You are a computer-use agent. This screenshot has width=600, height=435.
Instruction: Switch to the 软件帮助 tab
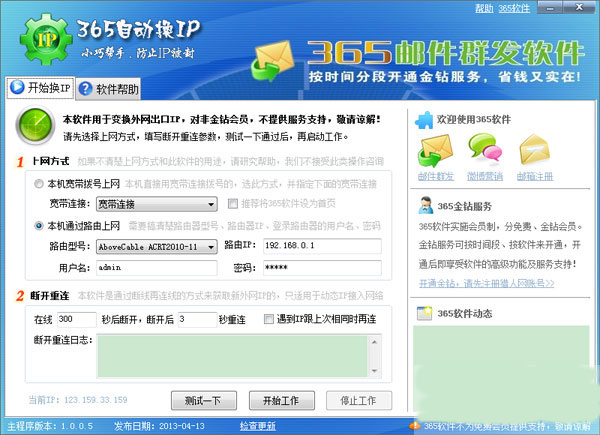(x=108, y=89)
